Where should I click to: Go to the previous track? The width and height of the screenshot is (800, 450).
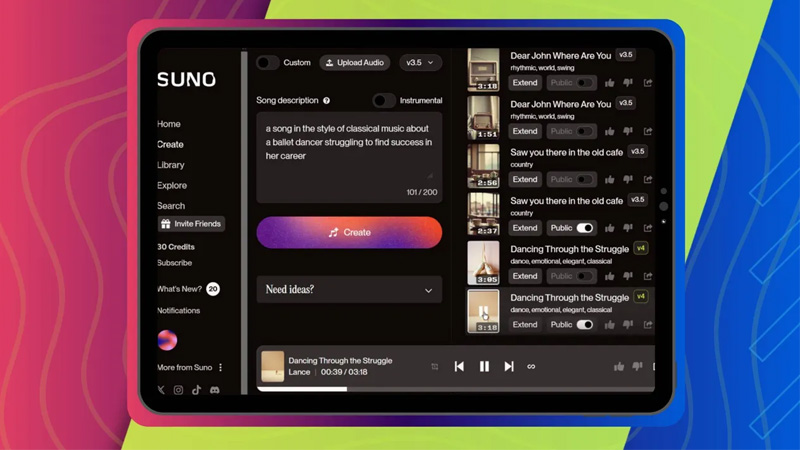pos(459,367)
